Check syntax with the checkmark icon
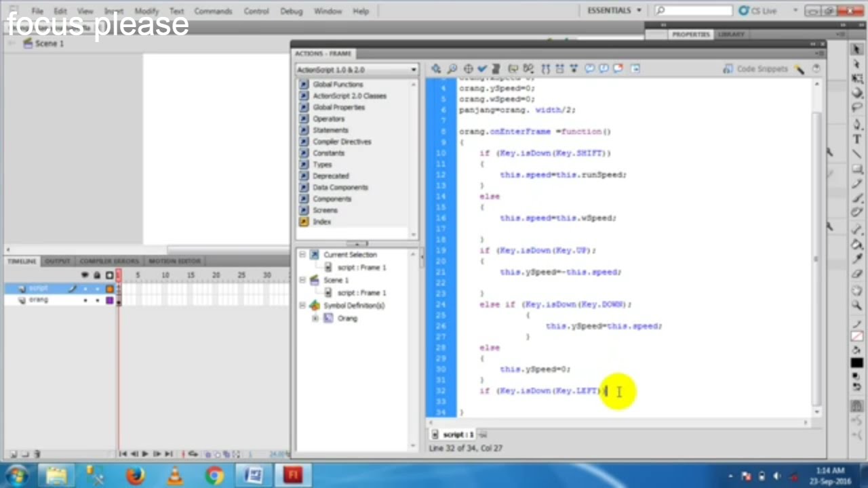 [x=482, y=69]
